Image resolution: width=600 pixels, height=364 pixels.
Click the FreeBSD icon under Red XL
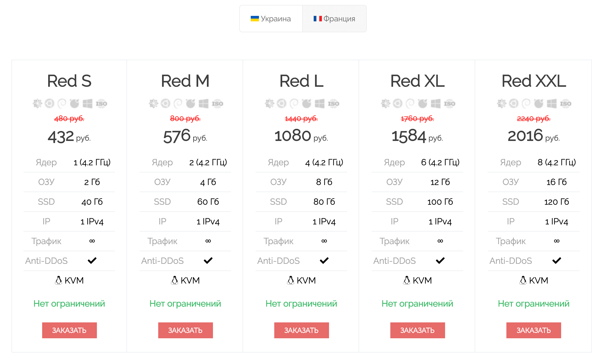click(x=423, y=103)
